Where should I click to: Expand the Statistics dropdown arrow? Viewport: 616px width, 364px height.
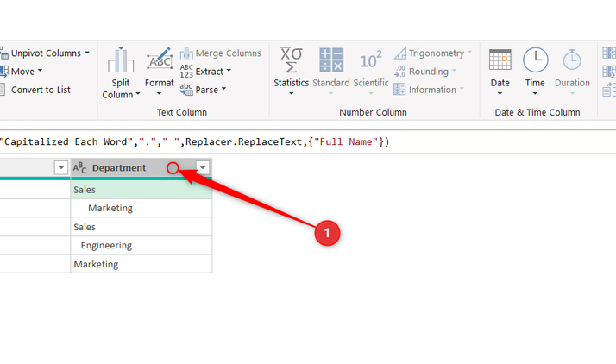(291, 93)
